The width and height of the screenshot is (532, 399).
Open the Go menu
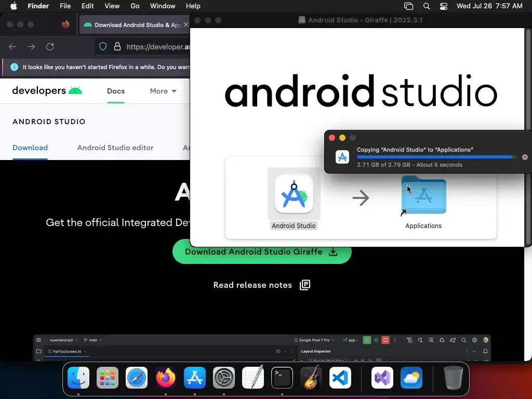click(x=135, y=6)
